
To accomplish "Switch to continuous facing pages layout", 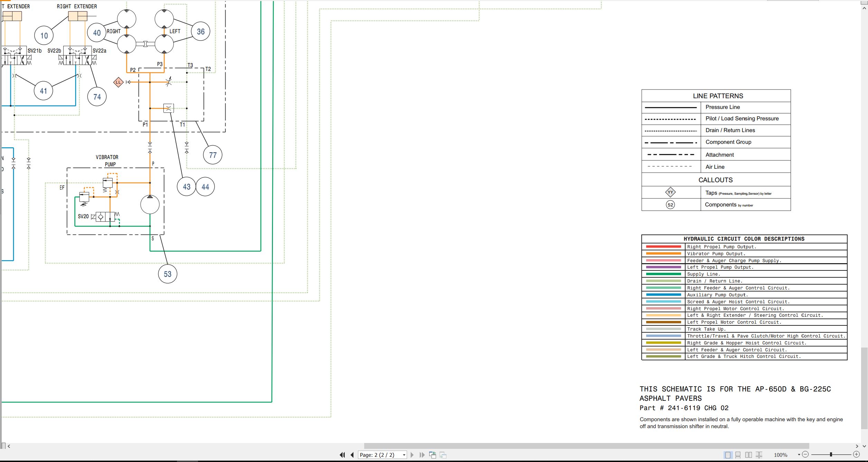I will (x=759, y=455).
